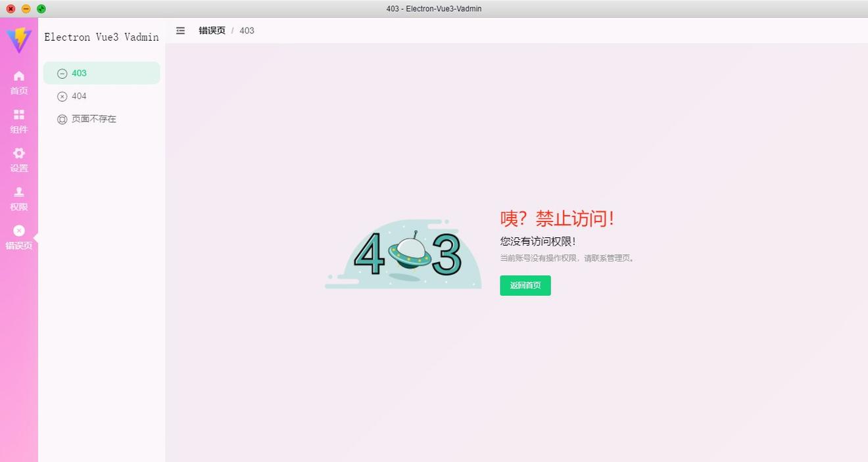Open the 首页 home section

[x=19, y=82]
